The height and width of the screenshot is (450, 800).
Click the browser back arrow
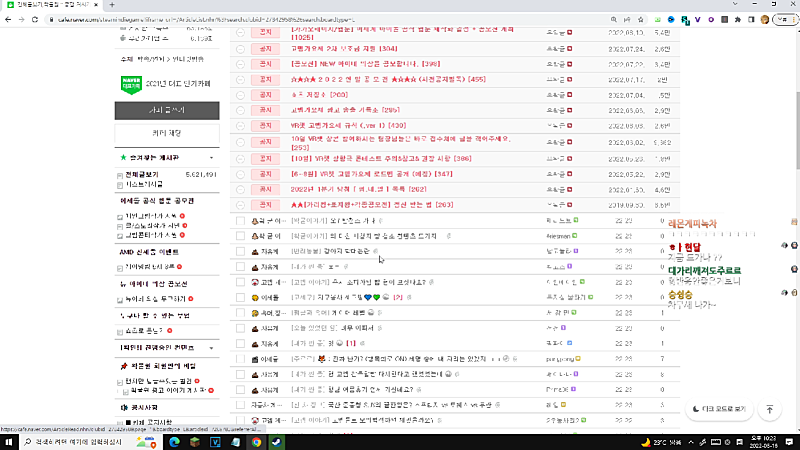tap(8, 19)
